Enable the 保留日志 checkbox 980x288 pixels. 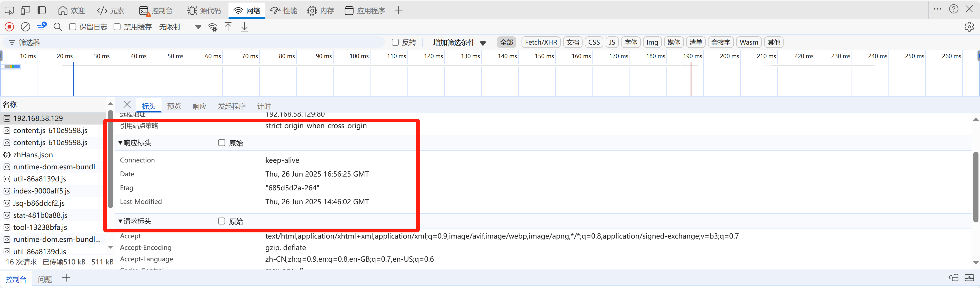pyautogui.click(x=73, y=27)
